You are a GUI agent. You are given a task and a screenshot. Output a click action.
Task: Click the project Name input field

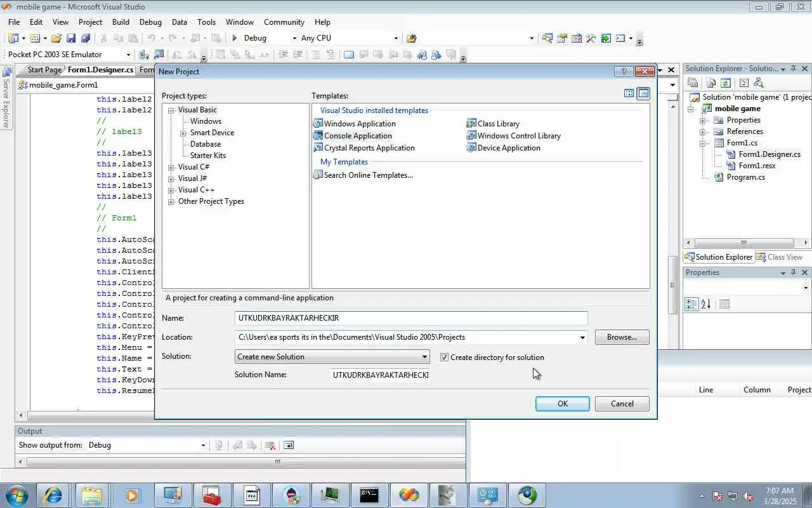tap(411, 318)
